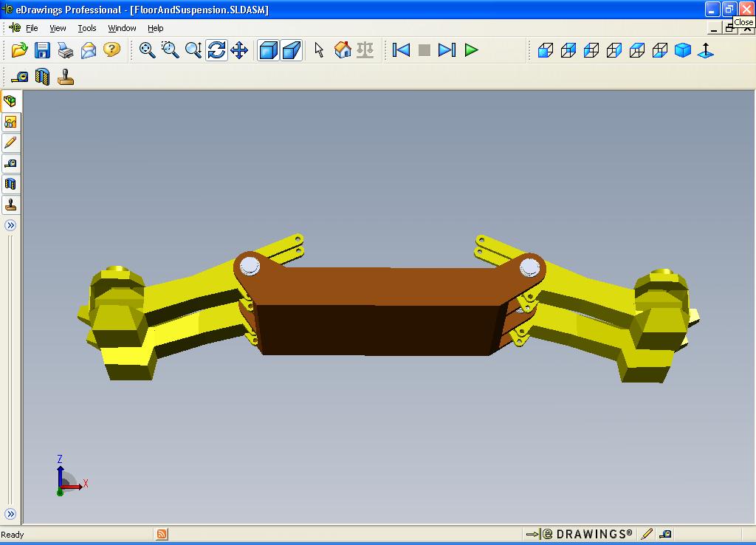
Task: Click the RSS feed icon in status bar
Action: tap(162, 535)
